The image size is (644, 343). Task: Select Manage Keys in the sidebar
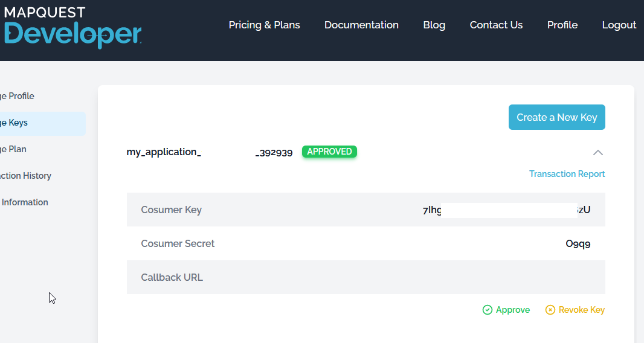14,123
